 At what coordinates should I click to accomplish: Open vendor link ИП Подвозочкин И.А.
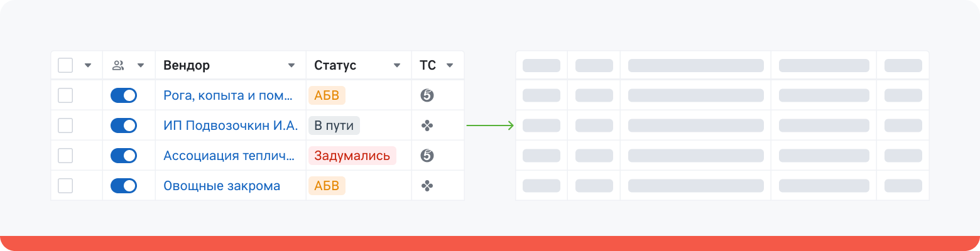pos(231,125)
